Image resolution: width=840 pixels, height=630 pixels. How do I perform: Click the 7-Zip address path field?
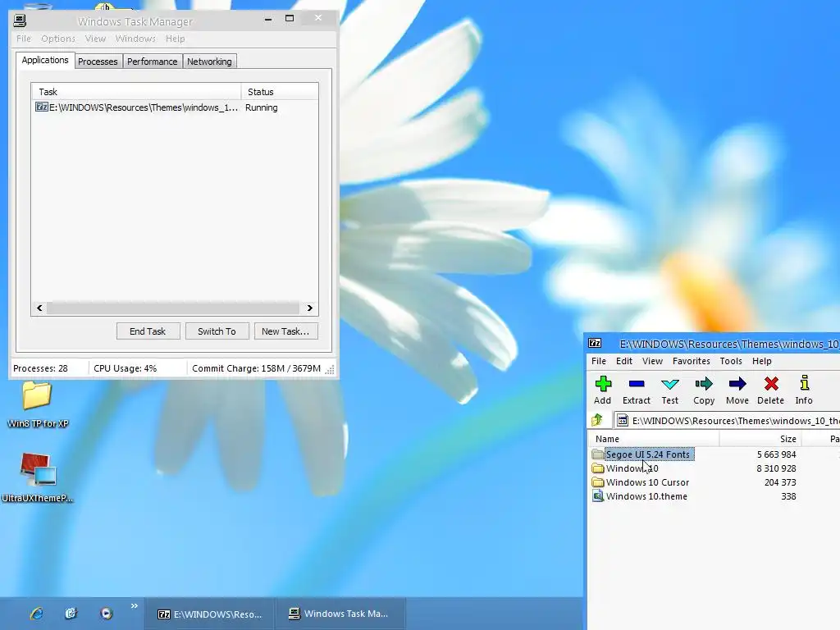pos(727,421)
